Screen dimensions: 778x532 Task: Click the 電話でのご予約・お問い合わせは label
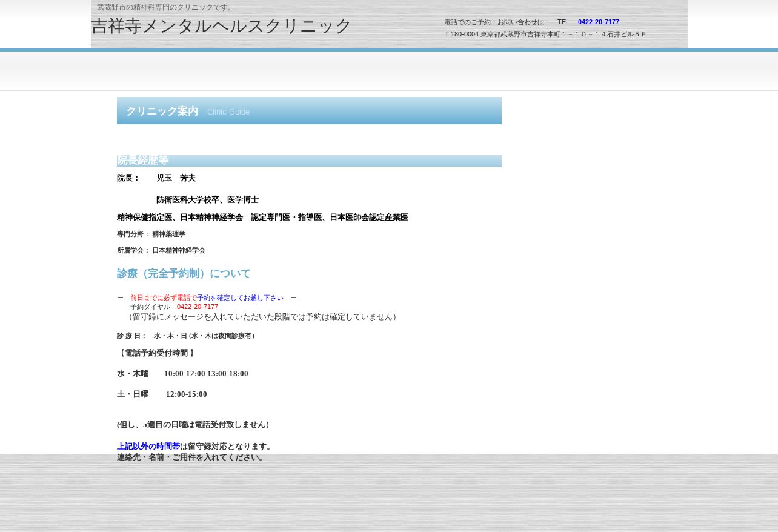494,22
